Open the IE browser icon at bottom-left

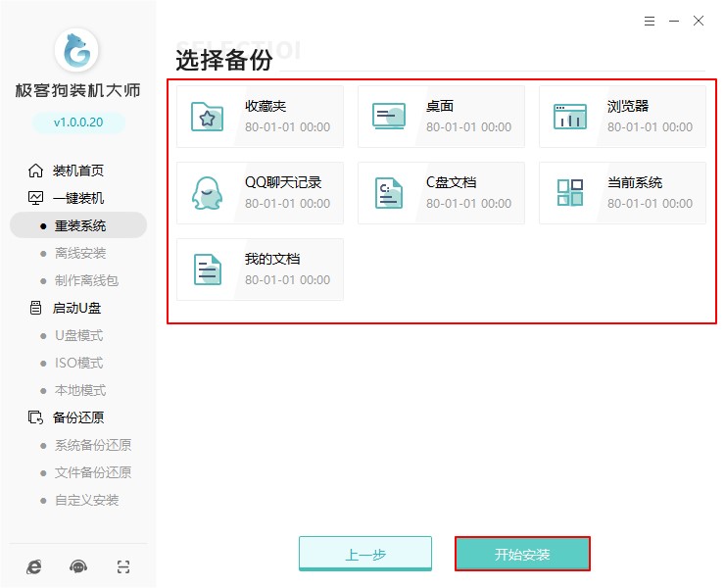(34, 566)
